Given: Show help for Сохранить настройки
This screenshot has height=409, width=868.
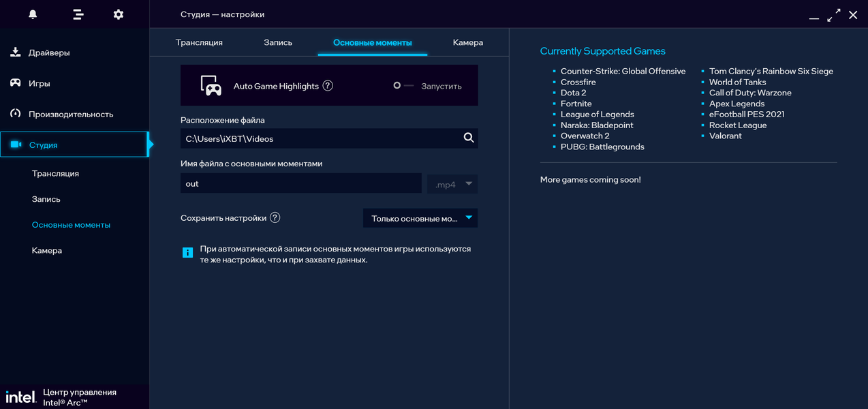Looking at the screenshot, I should coord(275,217).
